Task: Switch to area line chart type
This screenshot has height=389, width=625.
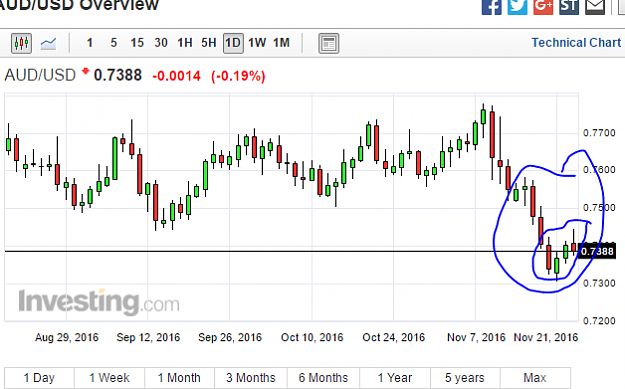Action: (48, 43)
